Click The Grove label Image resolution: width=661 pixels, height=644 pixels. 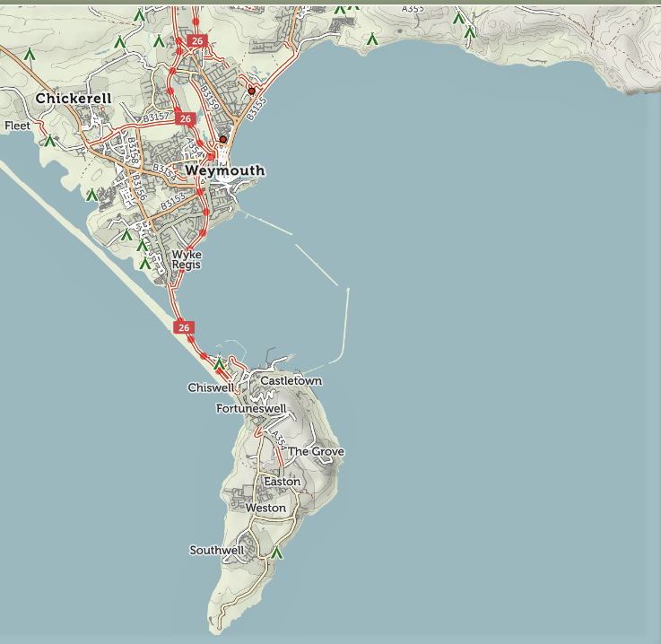[316, 451]
